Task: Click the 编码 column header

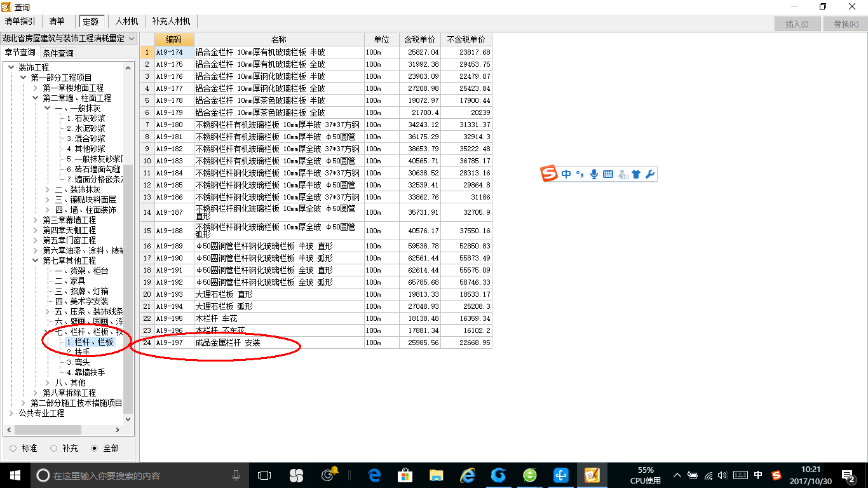Action: [x=173, y=39]
